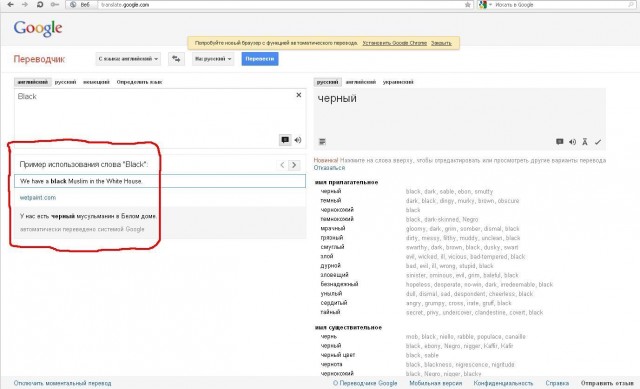Click the phonetic 'Ä' icon
This screenshot has height=389, width=640.
(x=585, y=142)
